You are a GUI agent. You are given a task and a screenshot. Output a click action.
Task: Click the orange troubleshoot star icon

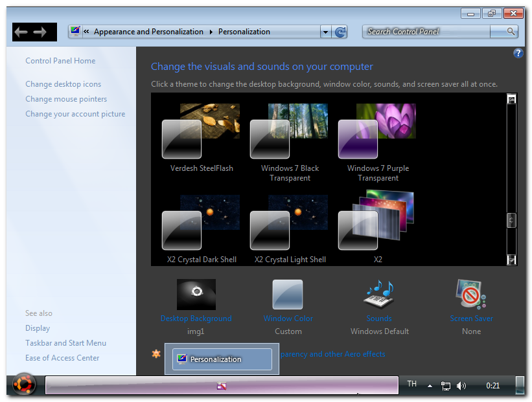[156, 354]
